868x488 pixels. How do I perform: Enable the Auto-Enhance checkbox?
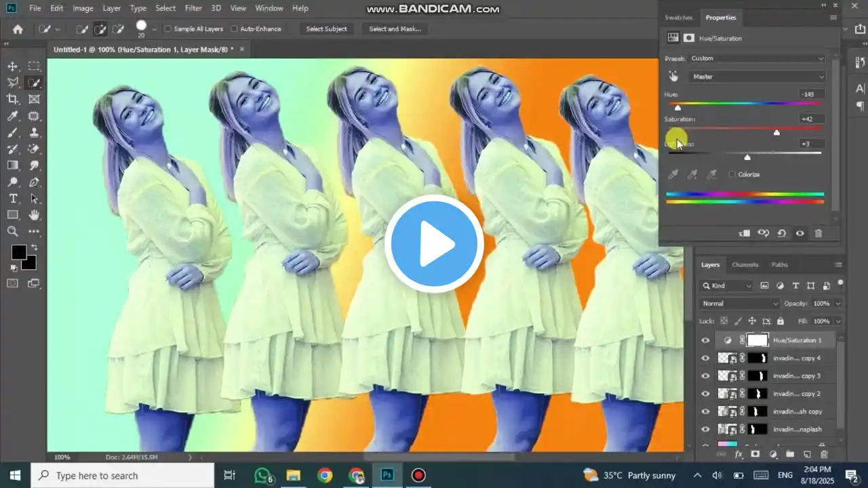(x=236, y=28)
